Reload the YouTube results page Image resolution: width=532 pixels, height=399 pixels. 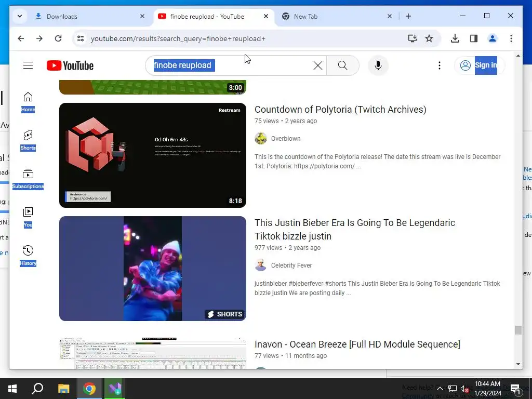point(58,38)
